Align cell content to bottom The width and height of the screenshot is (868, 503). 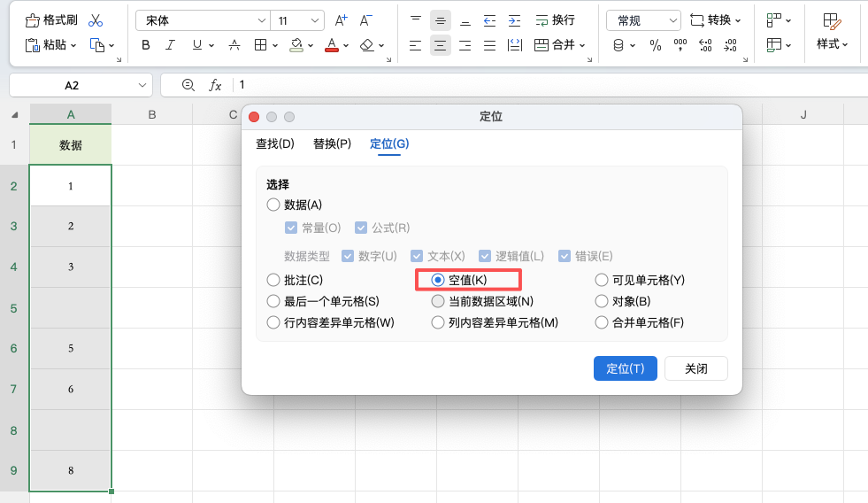click(465, 20)
